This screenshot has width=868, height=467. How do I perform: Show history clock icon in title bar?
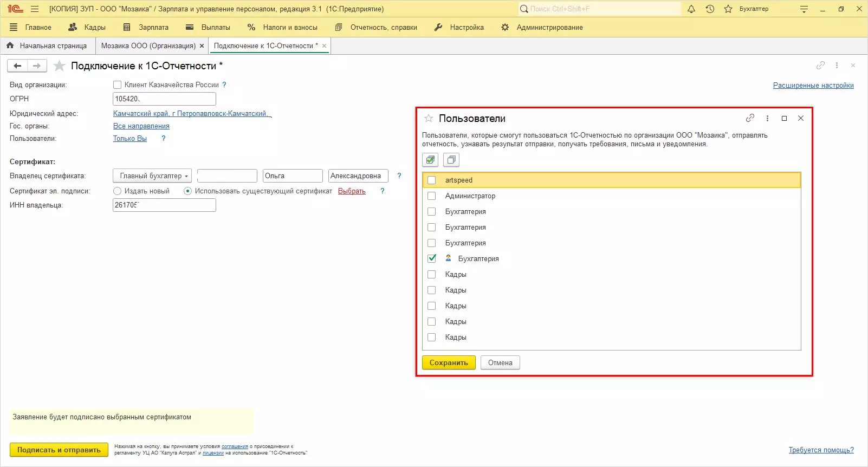[710, 9]
